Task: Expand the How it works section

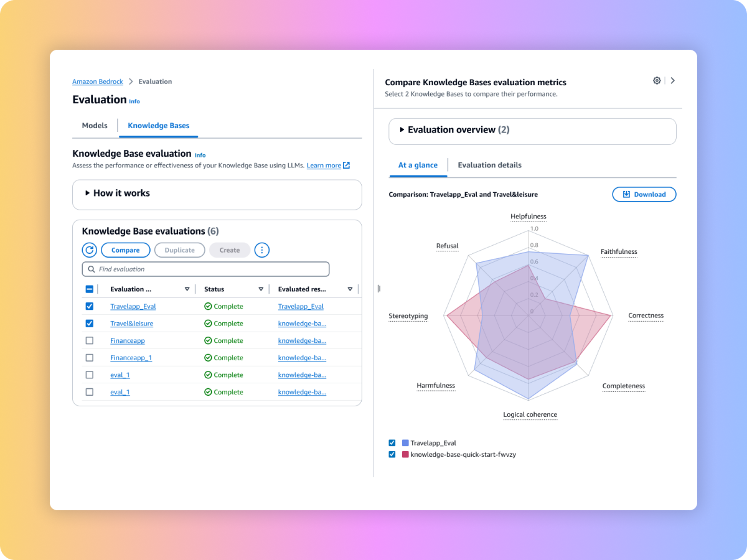Action: [x=88, y=194]
